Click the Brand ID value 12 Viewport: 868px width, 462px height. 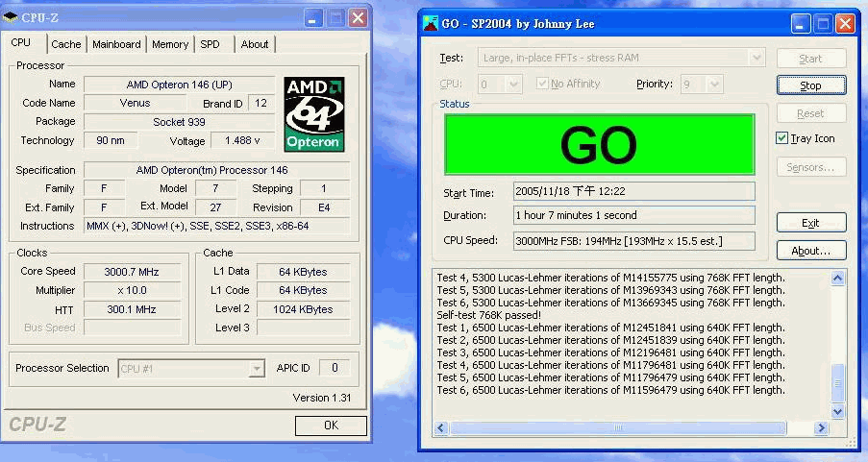(x=261, y=103)
